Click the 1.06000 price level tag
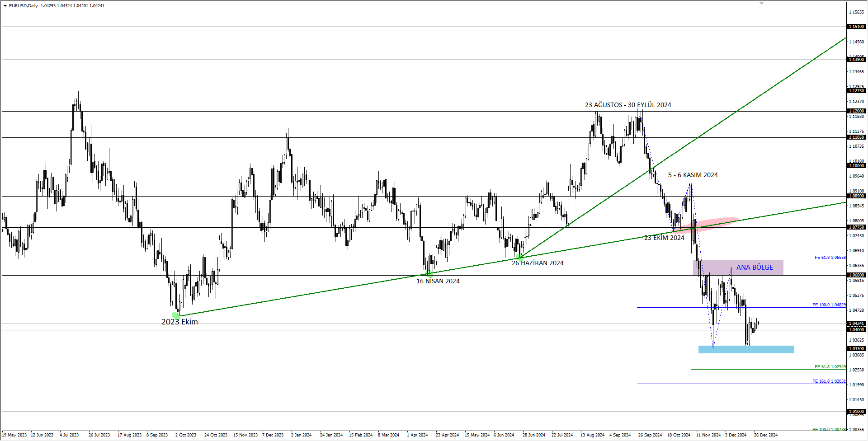The width and height of the screenshot is (868, 441). (856, 275)
